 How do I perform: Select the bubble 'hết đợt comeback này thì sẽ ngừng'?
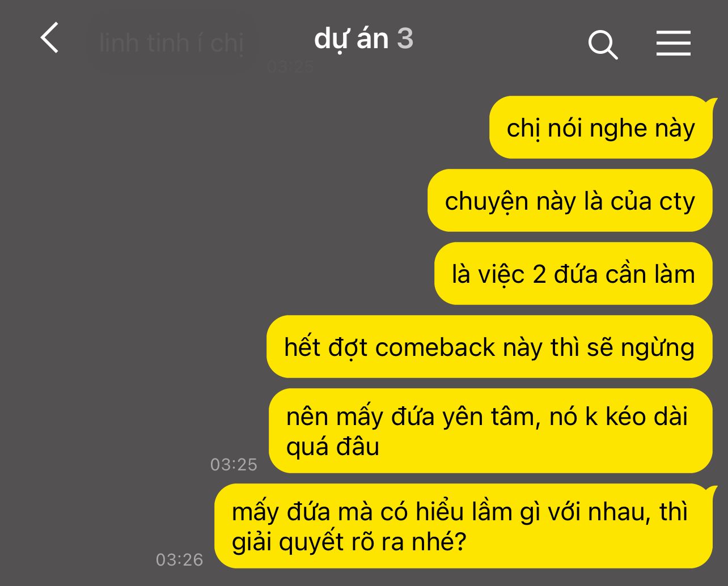point(489,347)
